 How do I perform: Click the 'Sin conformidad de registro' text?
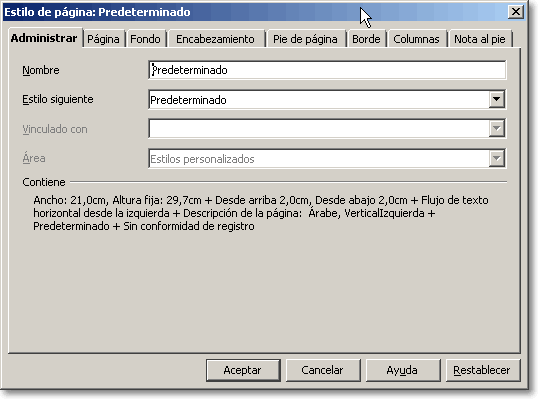(189, 226)
